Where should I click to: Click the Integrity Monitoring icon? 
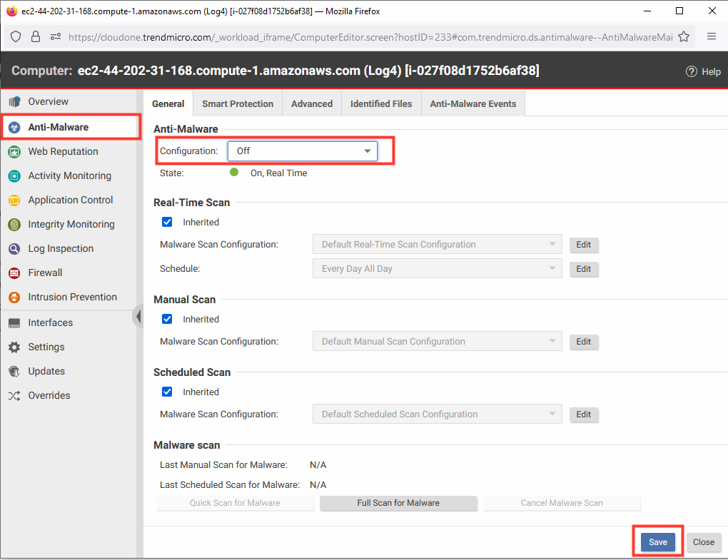pyautogui.click(x=14, y=225)
